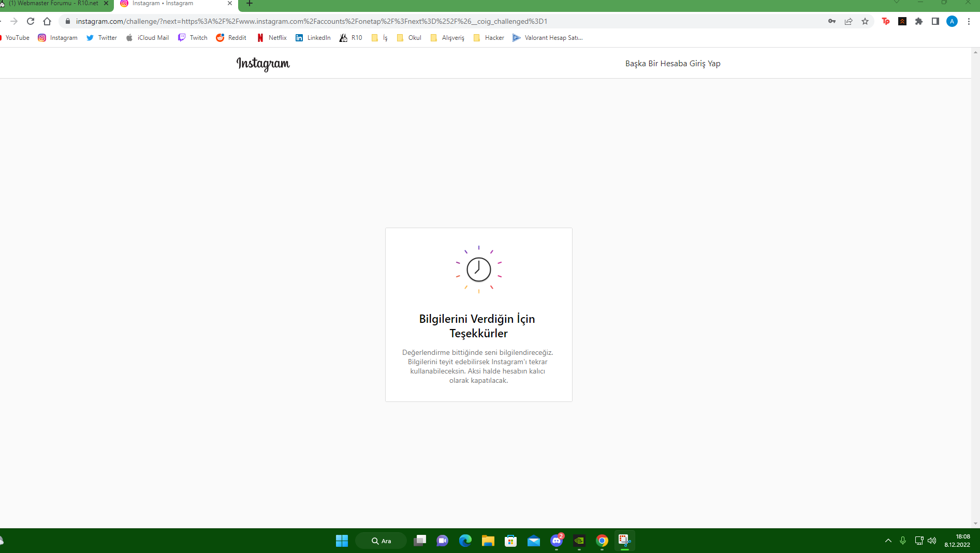Open the Snipping Tool in the taskbar
The height and width of the screenshot is (553, 980).
[625, 541]
